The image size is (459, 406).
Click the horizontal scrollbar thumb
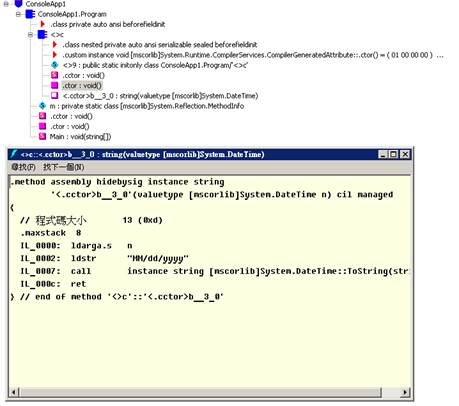200,392
